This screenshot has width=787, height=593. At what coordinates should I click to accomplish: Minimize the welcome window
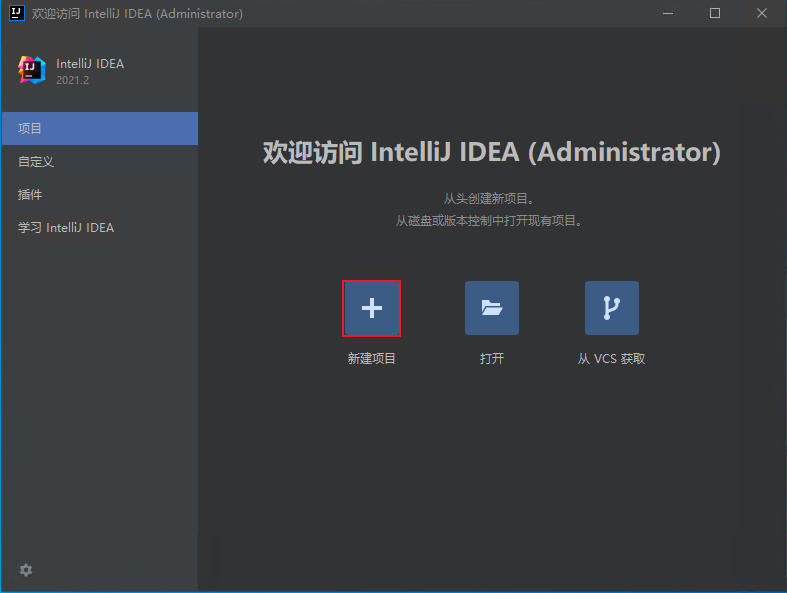click(669, 14)
